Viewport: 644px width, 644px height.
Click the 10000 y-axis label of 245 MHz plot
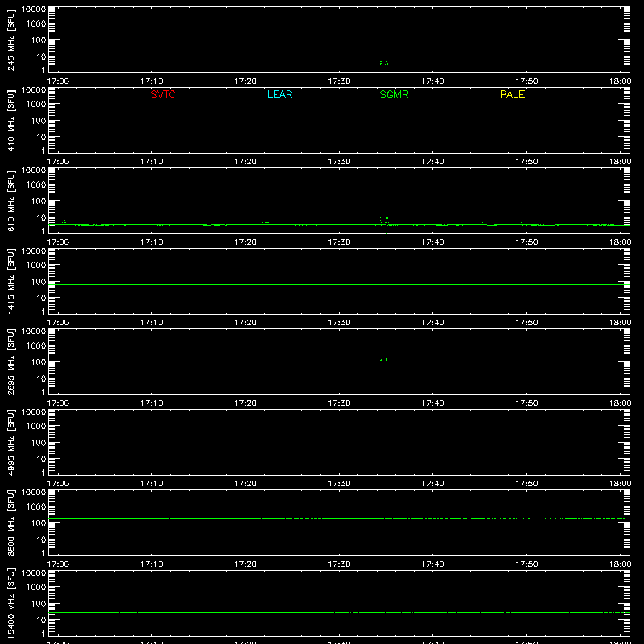pos(34,10)
